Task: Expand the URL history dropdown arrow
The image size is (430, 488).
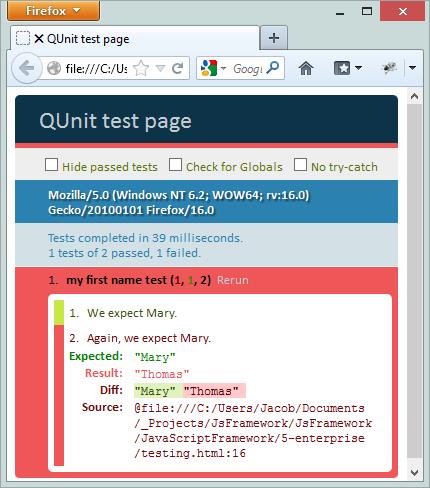Action: [160, 68]
